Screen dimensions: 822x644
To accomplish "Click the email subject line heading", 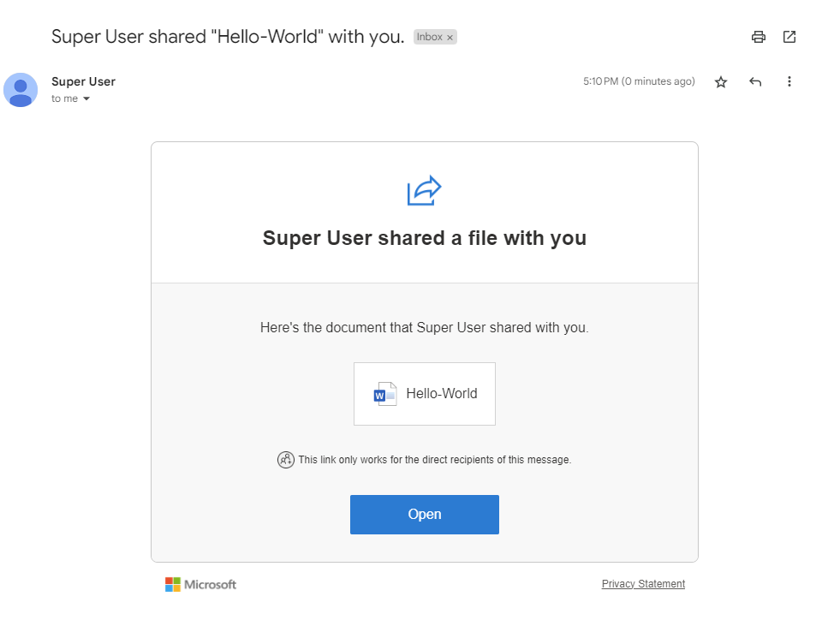I will click(x=228, y=37).
